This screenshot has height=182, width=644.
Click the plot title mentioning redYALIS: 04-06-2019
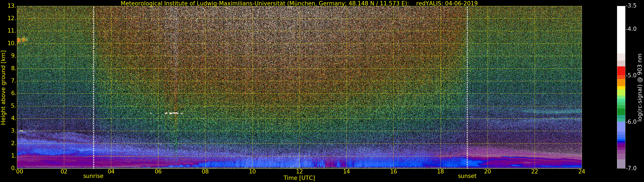tap(299, 3)
